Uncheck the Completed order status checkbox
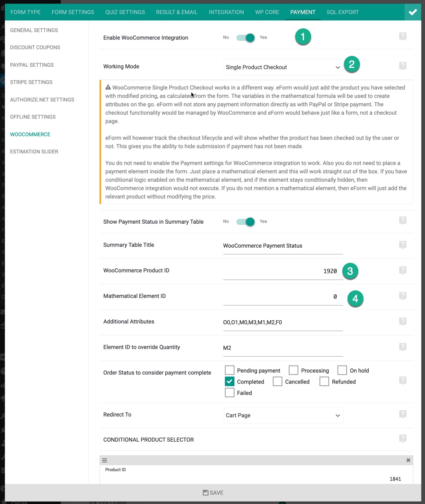 click(x=229, y=381)
